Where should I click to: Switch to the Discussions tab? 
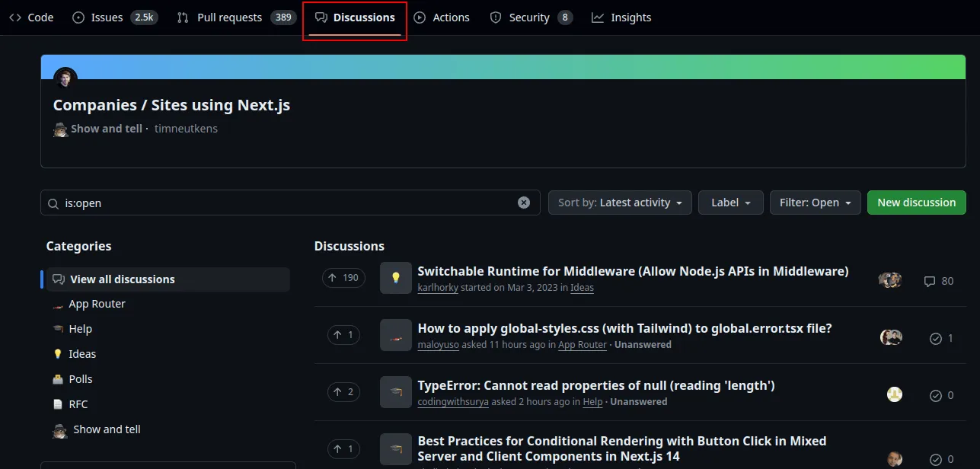tap(355, 17)
